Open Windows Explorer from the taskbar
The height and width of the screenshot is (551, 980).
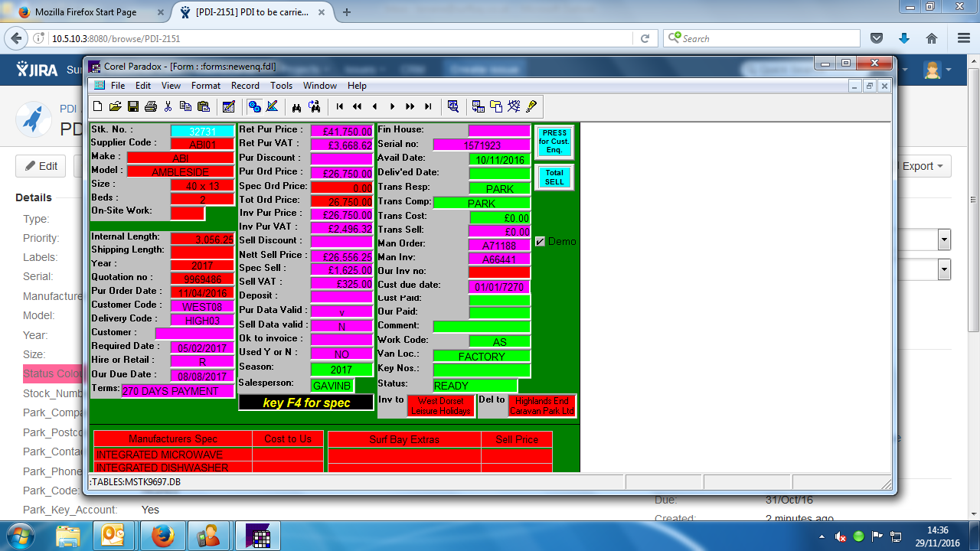(69, 536)
